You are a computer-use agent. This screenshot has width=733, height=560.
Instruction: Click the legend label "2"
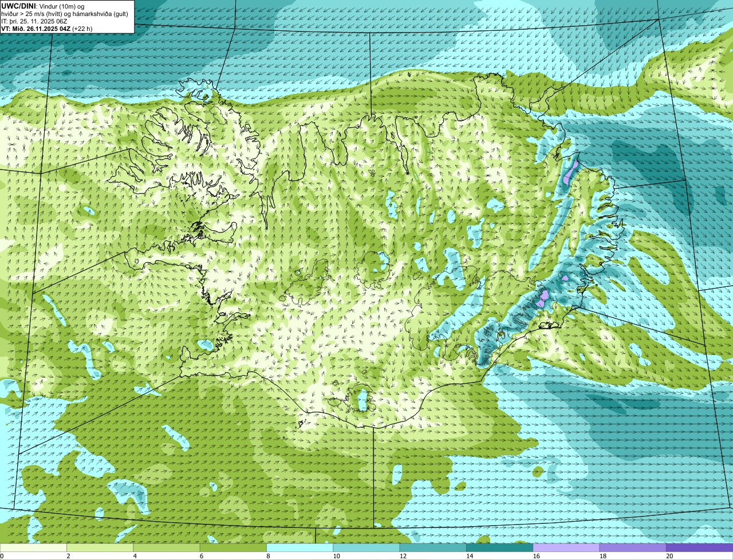click(68, 556)
